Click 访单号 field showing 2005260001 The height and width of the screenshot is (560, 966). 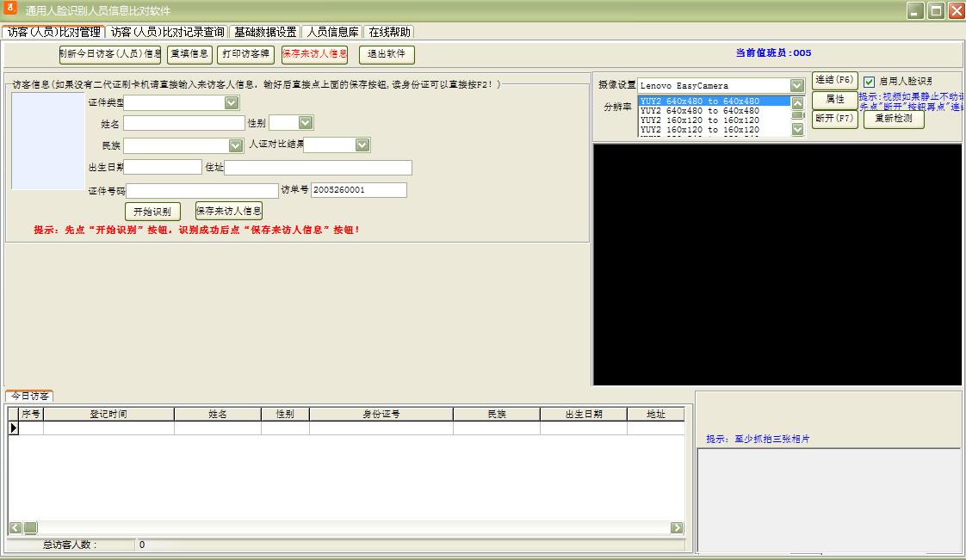(358, 190)
